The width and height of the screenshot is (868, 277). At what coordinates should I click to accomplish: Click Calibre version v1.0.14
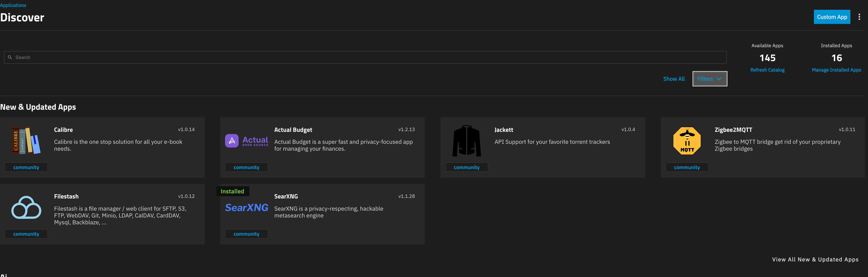pos(186,129)
